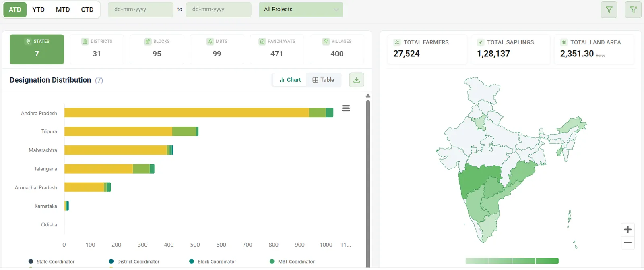
Task: Select the MBTs 99 card
Action: pyautogui.click(x=217, y=50)
